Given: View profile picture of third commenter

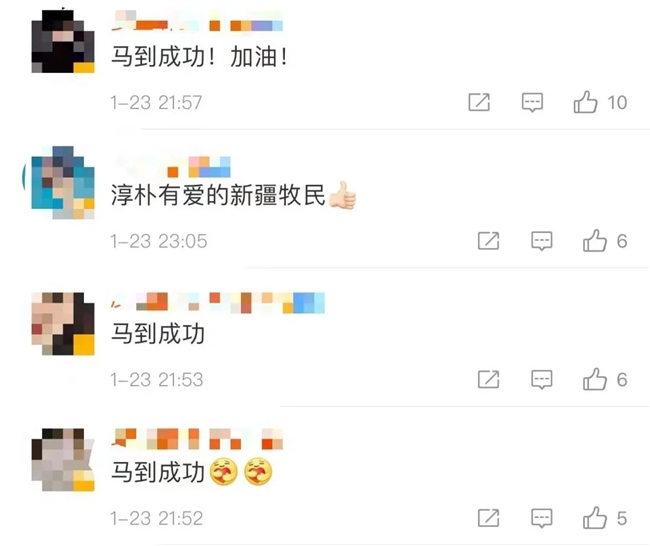Looking at the screenshot, I should click(x=63, y=324).
